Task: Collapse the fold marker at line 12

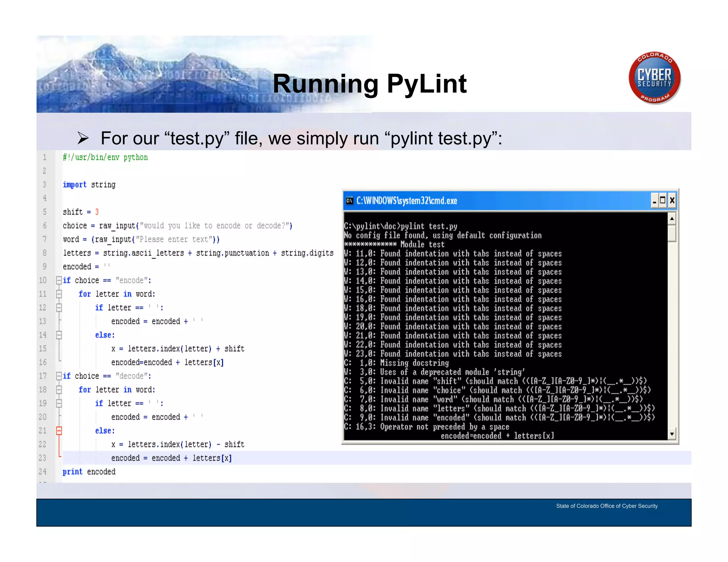Action: [x=59, y=308]
